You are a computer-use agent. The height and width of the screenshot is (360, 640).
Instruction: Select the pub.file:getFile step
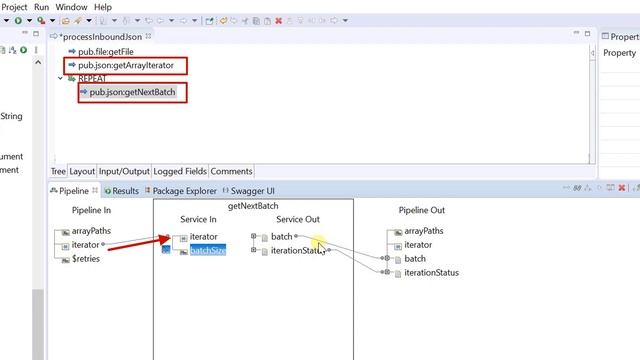pyautogui.click(x=106, y=51)
